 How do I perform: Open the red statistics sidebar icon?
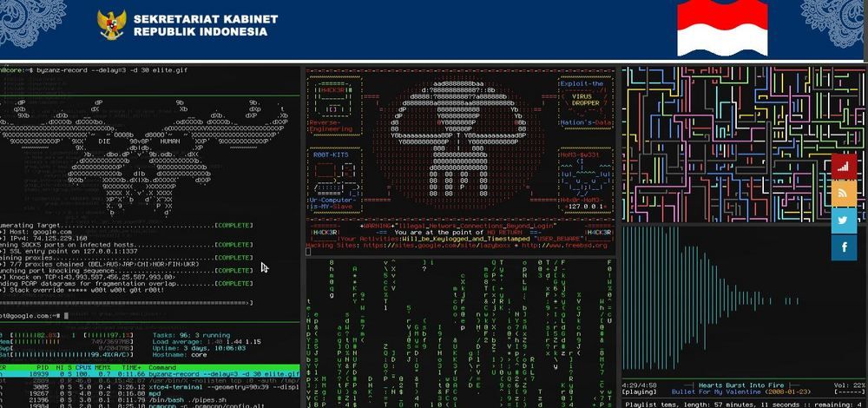pyautogui.click(x=843, y=167)
